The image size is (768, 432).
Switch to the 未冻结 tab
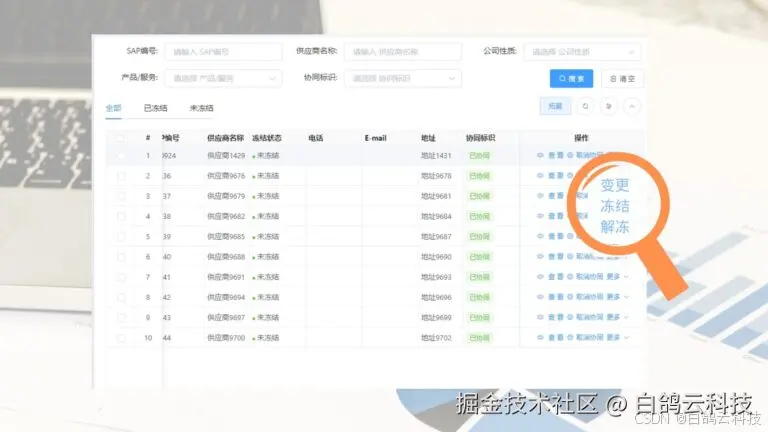[201, 108]
